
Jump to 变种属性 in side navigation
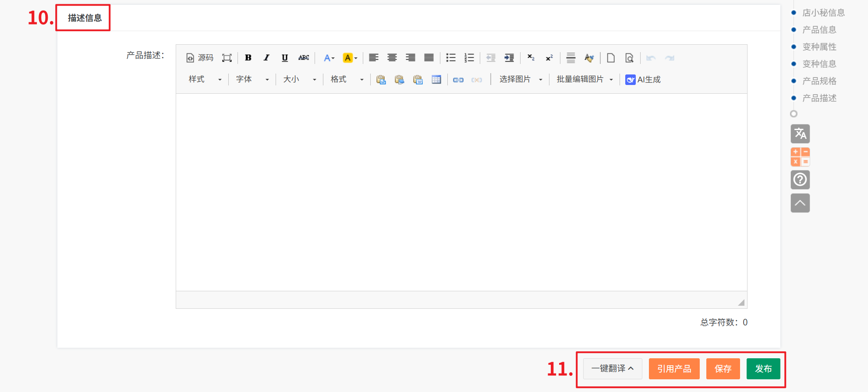[x=819, y=47]
